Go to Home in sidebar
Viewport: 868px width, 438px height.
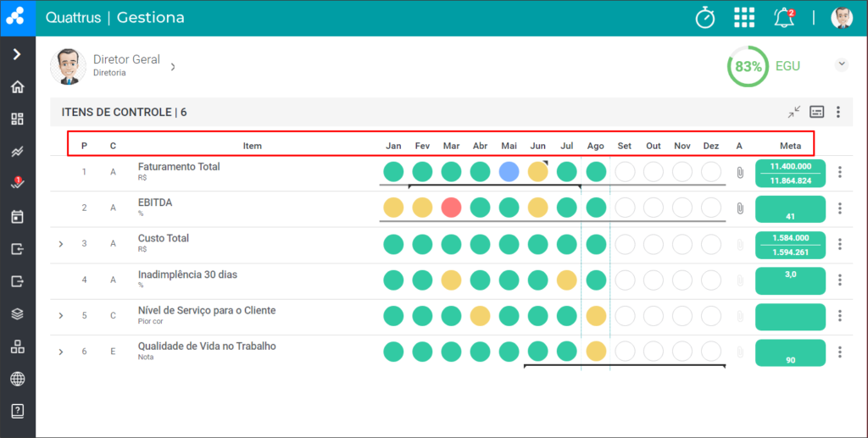[17, 86]
